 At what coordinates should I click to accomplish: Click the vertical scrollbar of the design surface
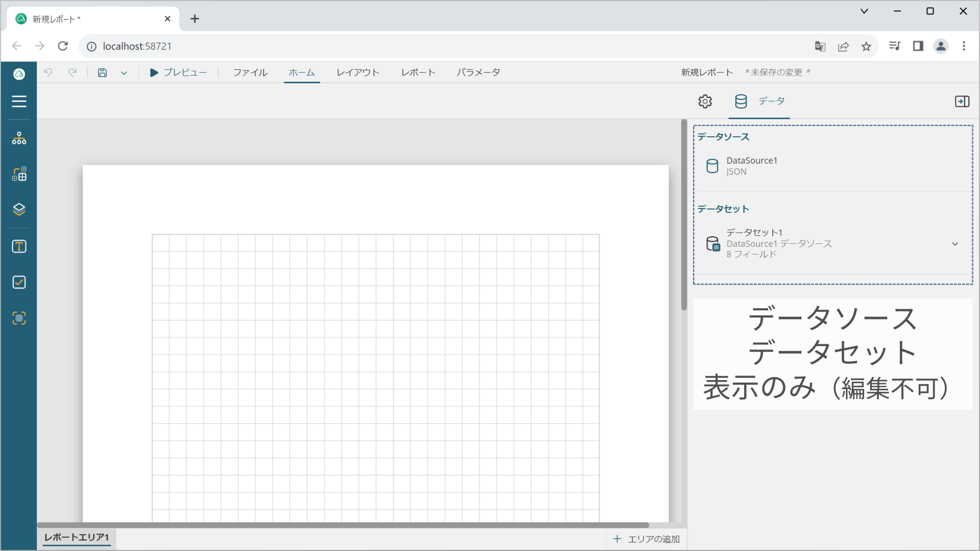[x=684, y=215]
